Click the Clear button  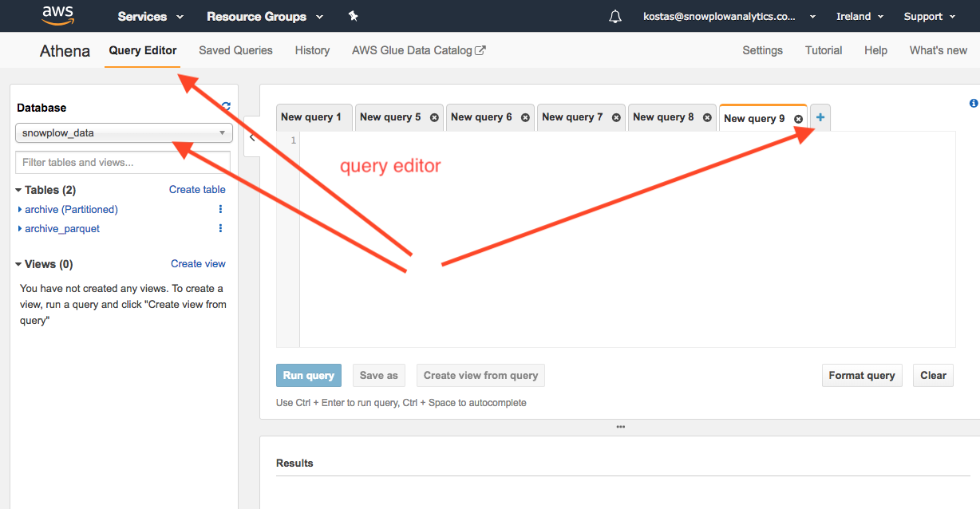(x=933, y=376)
